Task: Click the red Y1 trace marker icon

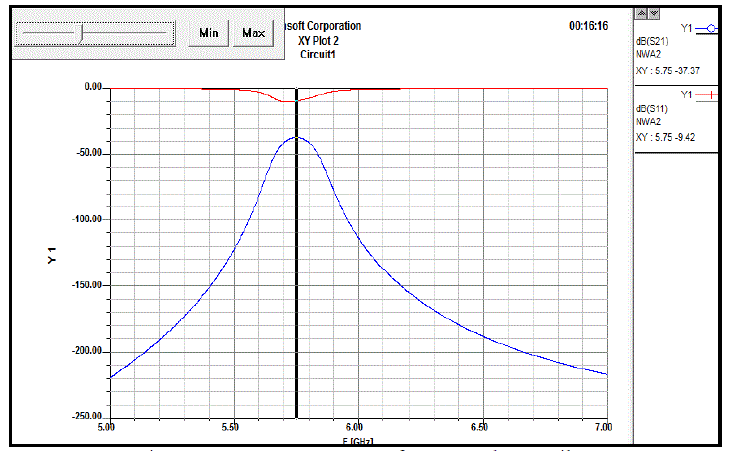Action: pos(711,94)
